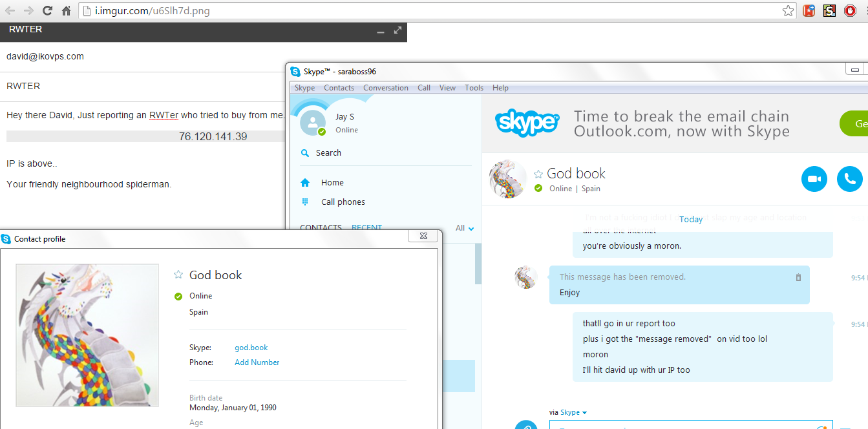Click the "you're obviously a moron." message
Image resolution: width=868 pixels, height=429 pixels.
coord(632,246)
